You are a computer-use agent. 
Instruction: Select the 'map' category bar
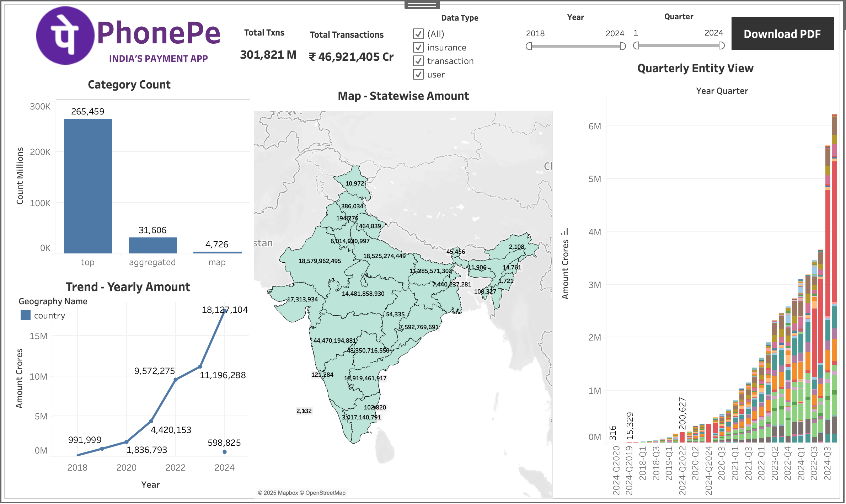click(217, 252)
